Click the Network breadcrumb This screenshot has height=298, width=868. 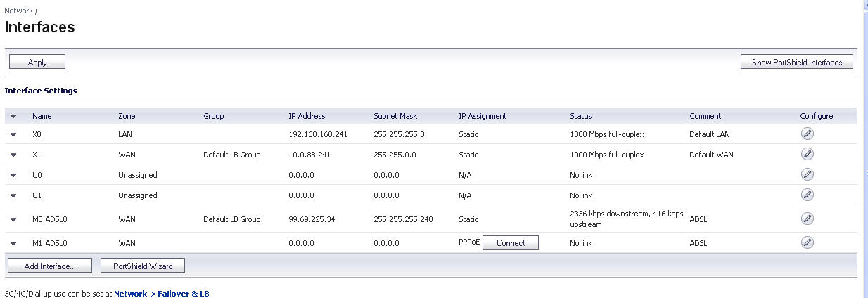(x=18, y=11)
